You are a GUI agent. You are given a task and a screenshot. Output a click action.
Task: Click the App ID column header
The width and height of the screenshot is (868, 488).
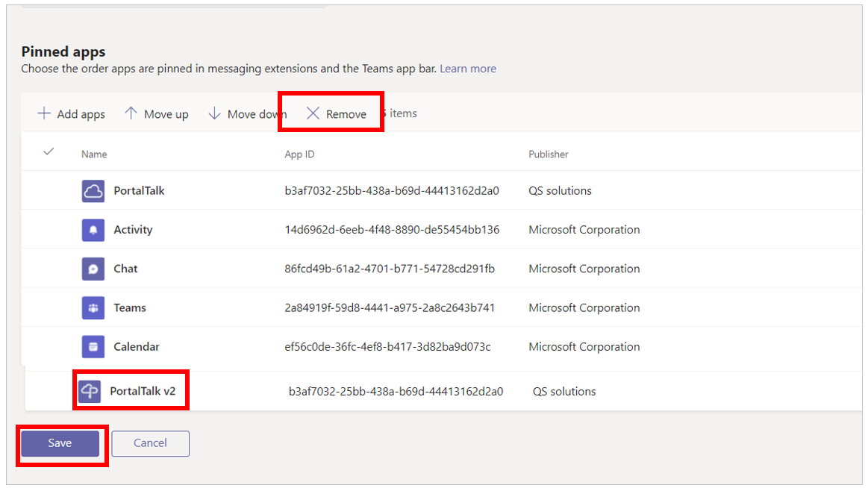point(299,154)
